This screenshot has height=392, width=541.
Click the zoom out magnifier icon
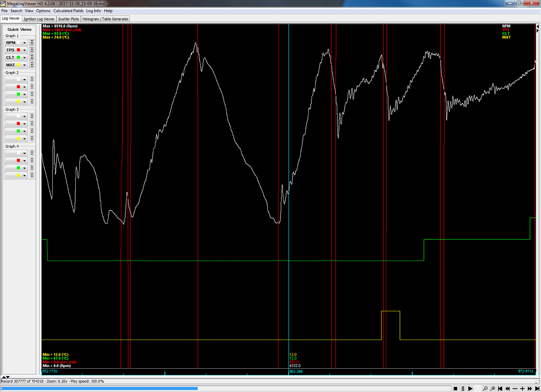(x=485, y=389)
